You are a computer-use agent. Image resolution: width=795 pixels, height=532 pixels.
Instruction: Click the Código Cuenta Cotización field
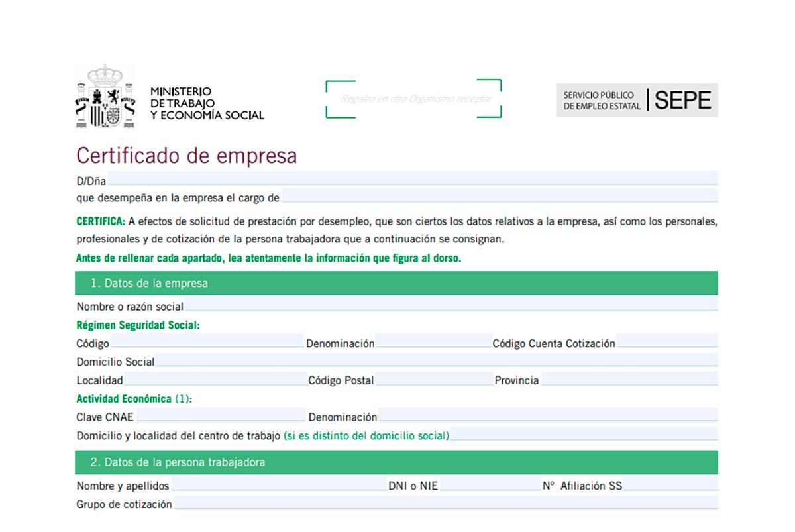[669, 343]
